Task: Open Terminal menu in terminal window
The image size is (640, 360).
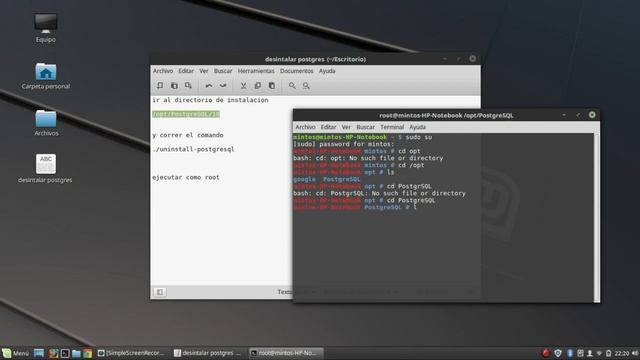Action: pos(392,127)
